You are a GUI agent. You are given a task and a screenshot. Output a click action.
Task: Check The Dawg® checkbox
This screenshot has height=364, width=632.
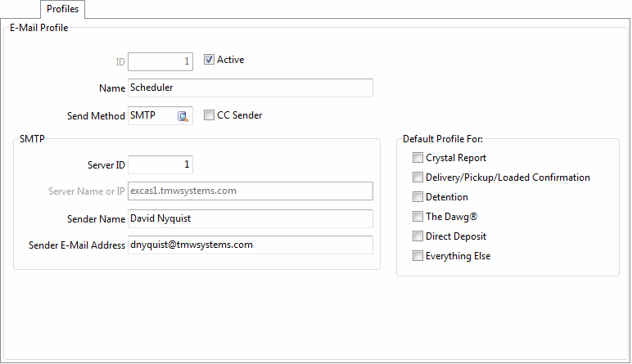(418, 217)
